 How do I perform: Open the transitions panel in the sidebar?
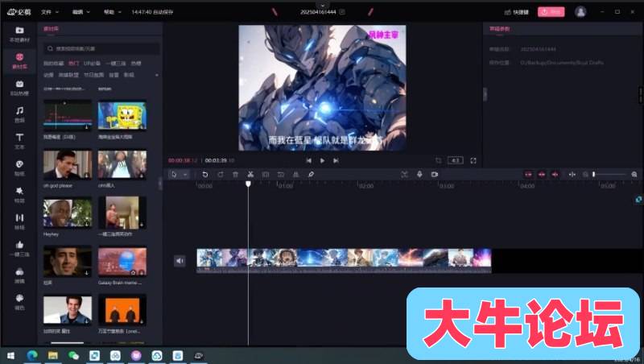(x=19, y=221)
